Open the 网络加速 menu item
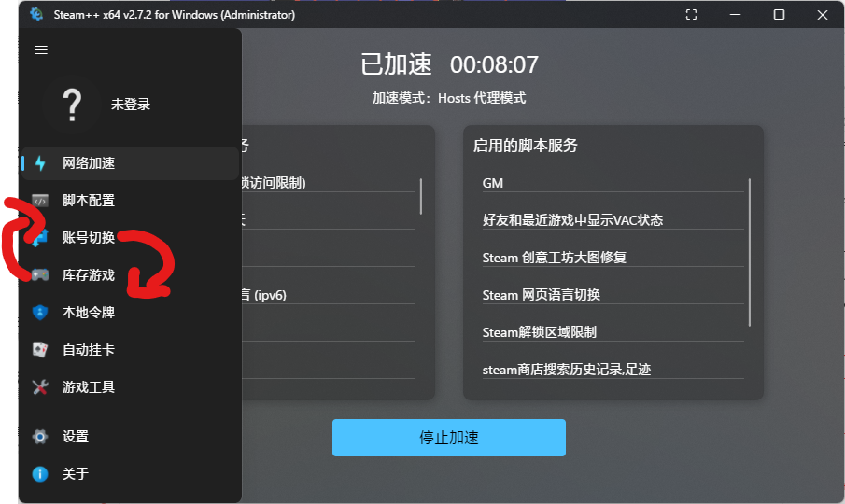This screenshot has height=504, width=845. [130, 163]
